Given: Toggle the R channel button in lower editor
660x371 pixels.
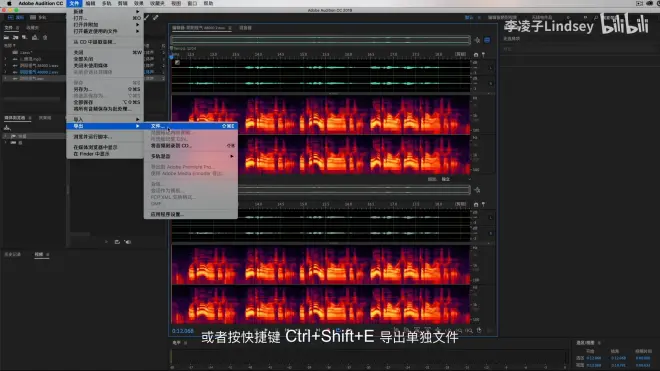Looking at the screenshot, I should coord(490,233).
